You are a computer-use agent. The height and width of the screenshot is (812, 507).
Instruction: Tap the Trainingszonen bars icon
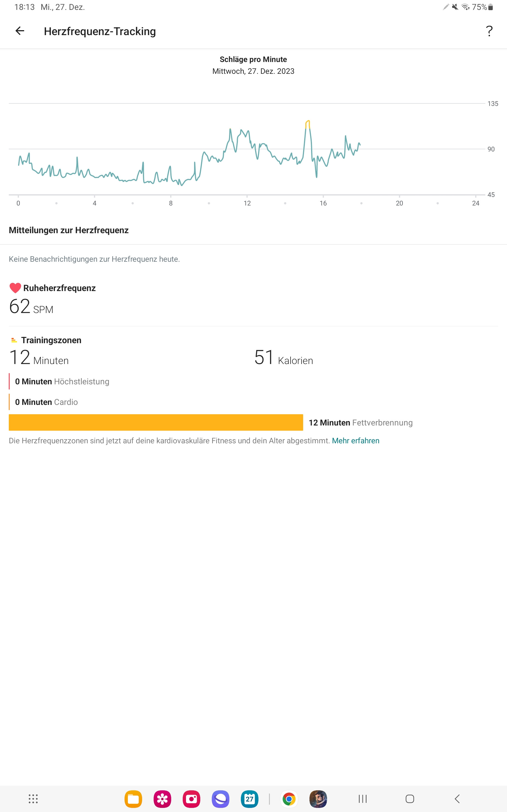(14, 340)
